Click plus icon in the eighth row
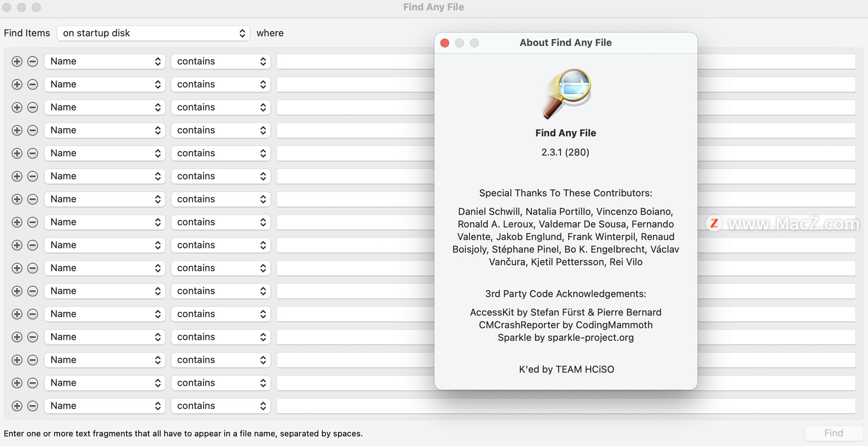Viewport: 868px width, 446px height. (x=17, y=222)
